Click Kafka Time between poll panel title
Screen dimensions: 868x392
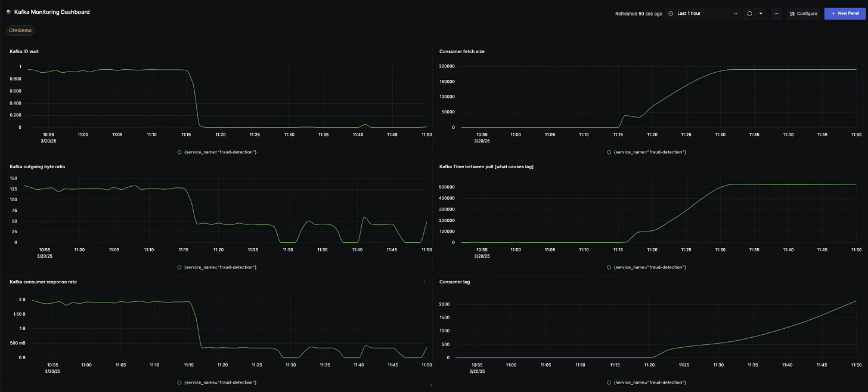point(486,166)
